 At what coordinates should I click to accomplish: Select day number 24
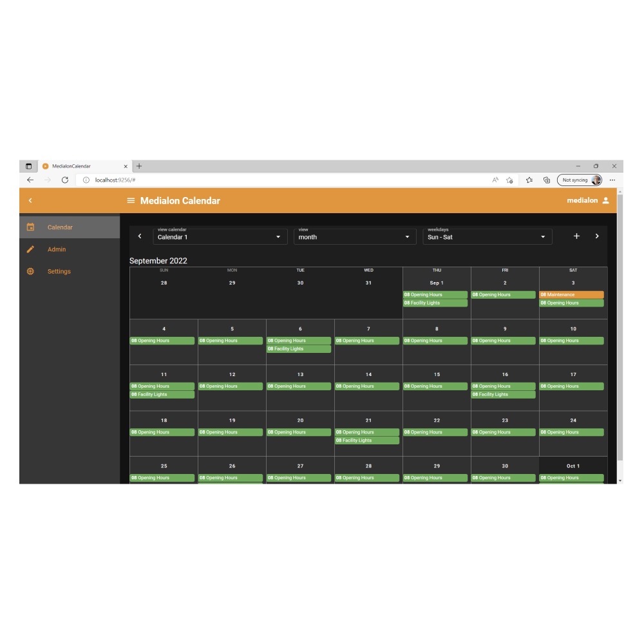point(573,421)
